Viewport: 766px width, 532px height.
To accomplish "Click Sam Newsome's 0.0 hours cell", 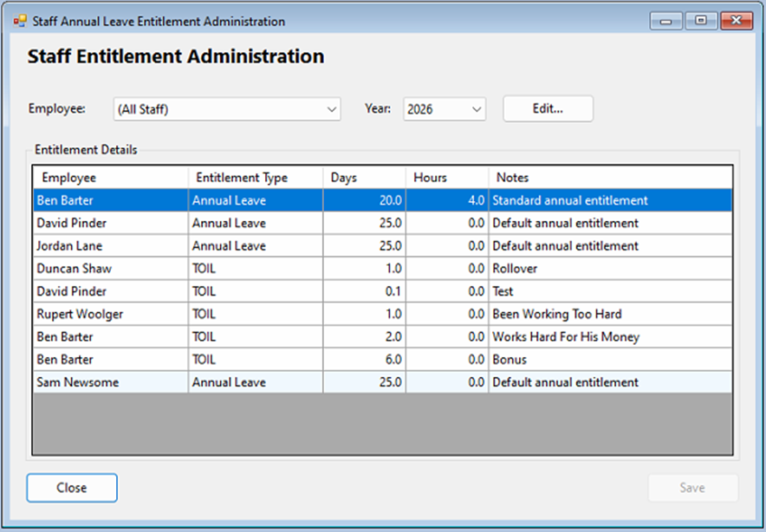I will [447, 382].
